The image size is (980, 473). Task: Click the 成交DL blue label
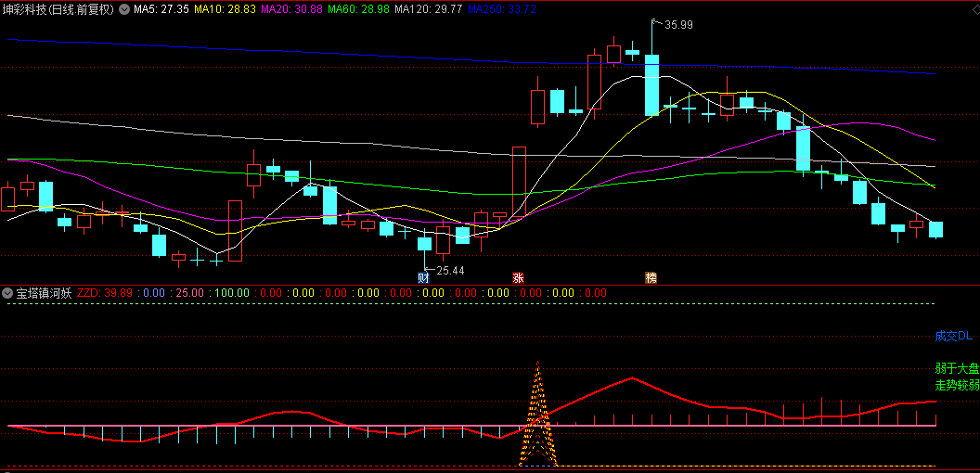(954, 336)
